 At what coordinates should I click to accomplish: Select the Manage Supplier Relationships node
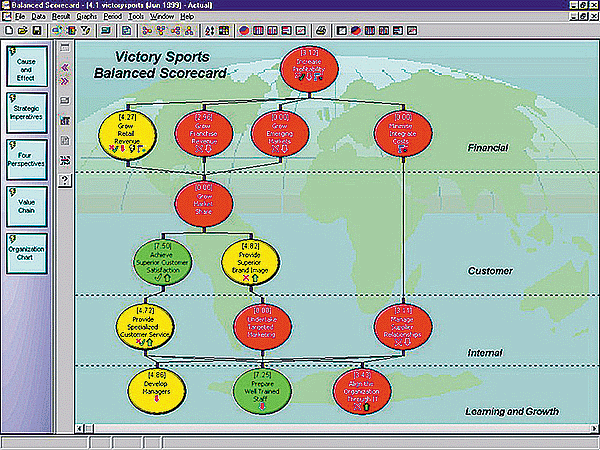click(403, 326)
